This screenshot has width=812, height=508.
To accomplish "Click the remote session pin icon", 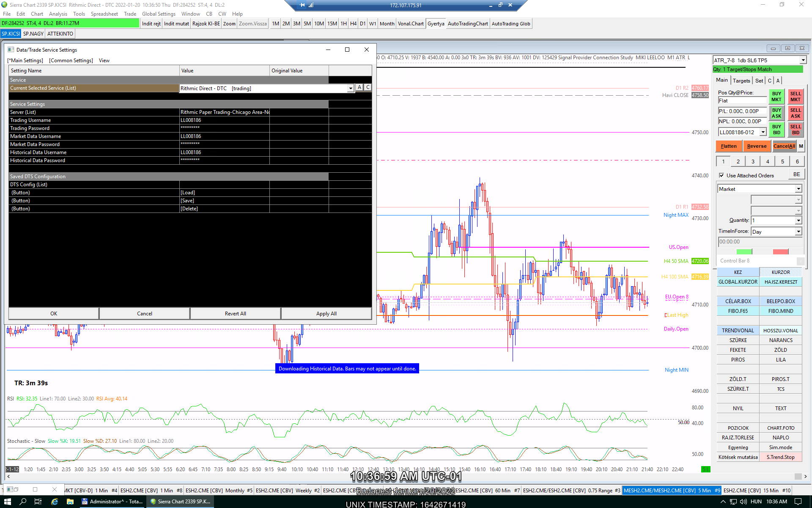I will pos(302,5).
